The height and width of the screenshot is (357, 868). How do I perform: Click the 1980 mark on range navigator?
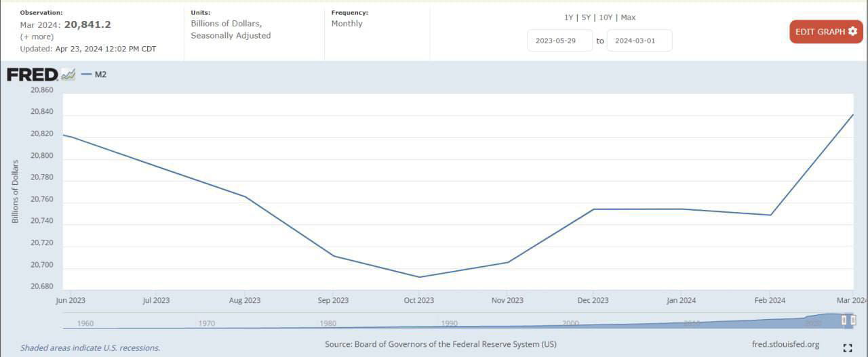(328, 323)
